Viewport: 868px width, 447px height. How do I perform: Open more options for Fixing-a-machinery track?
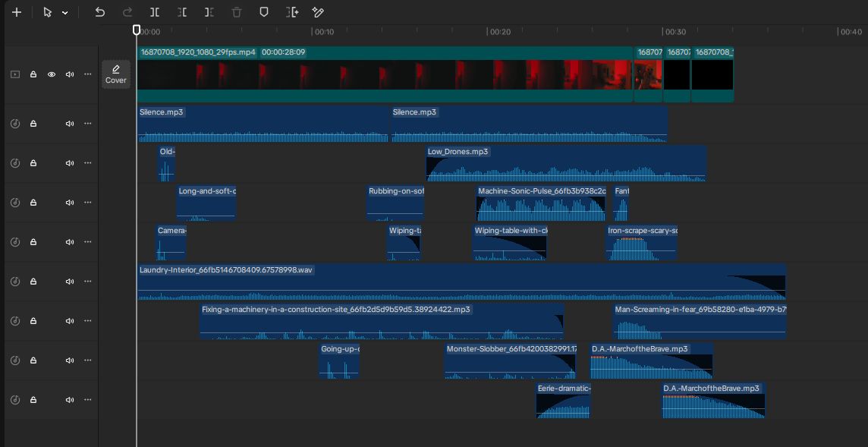[87, 321]
